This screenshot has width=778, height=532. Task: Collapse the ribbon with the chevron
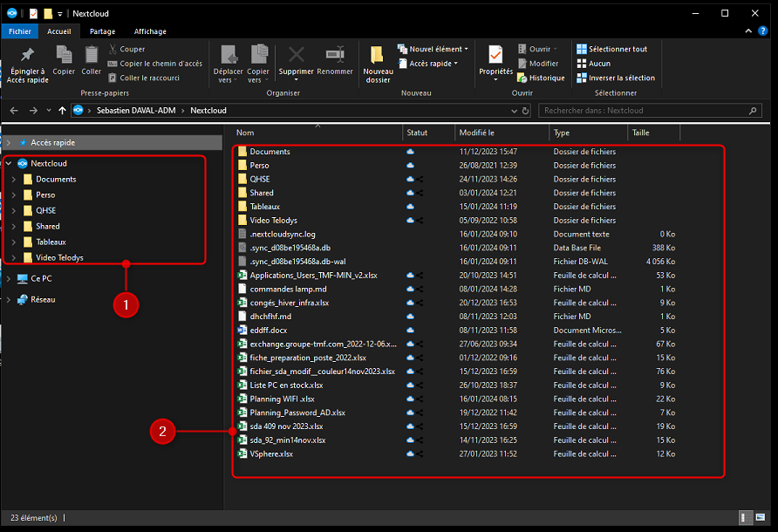pos(748,31)
